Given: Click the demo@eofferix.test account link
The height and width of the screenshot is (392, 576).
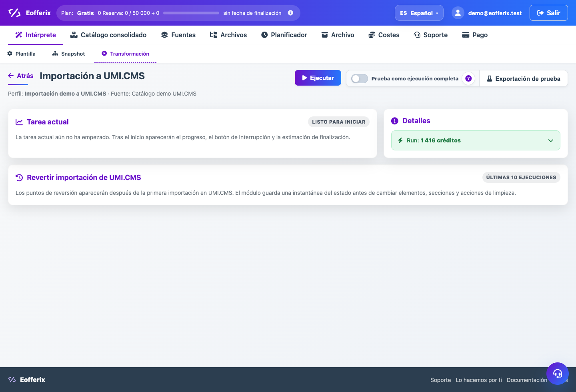Looking at the screenshot, I should click(495, 13).
